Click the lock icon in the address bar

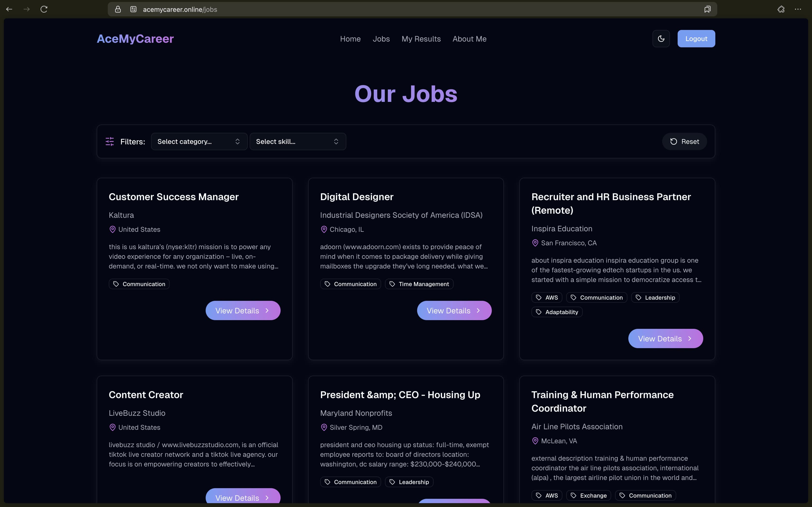(118, 9)
